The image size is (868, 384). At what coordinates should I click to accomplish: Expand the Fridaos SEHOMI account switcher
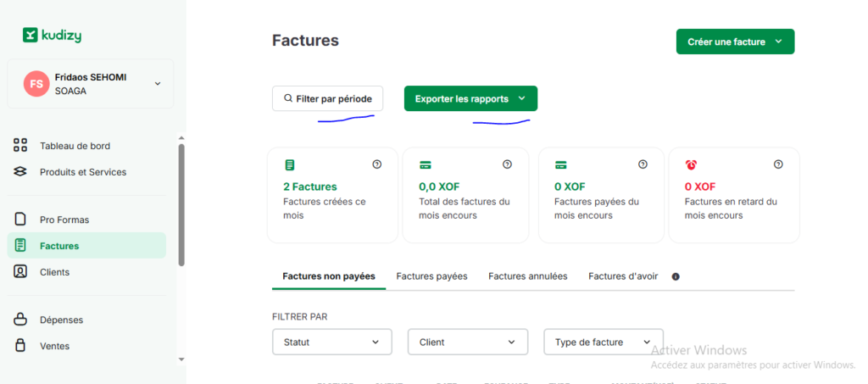coord(157,83)
